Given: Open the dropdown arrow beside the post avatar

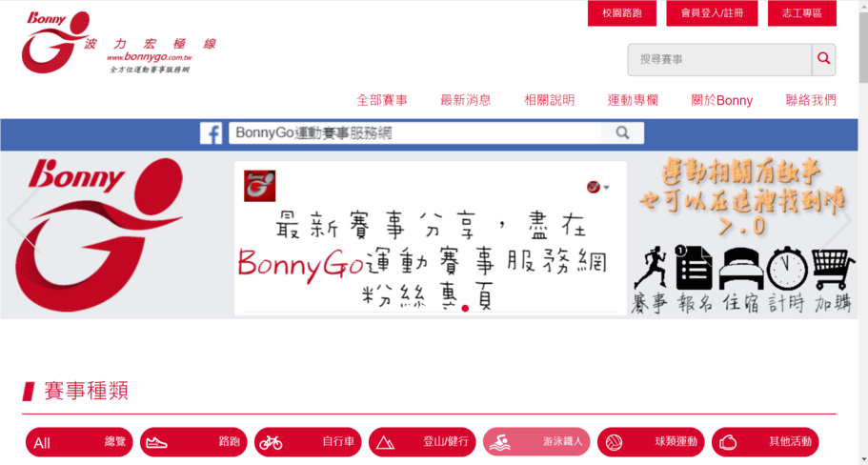Looking at the screenshot, I should point(607,188).
